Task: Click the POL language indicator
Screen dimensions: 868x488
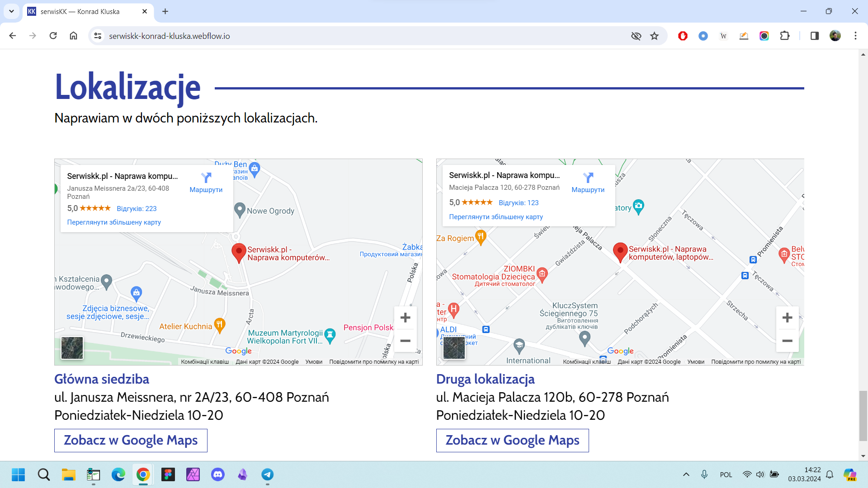Action: tap(726, 474)
